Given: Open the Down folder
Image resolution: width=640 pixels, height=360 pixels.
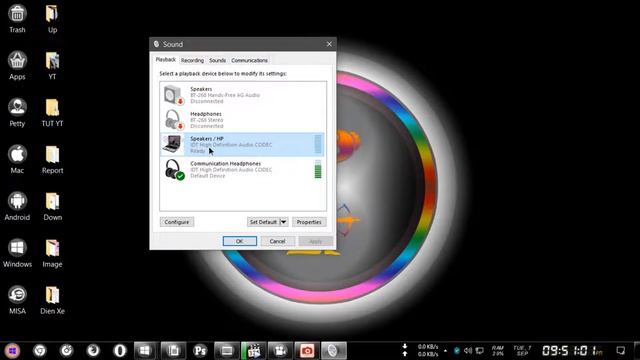Looking at the screenshot, I should tap(52, 206).
